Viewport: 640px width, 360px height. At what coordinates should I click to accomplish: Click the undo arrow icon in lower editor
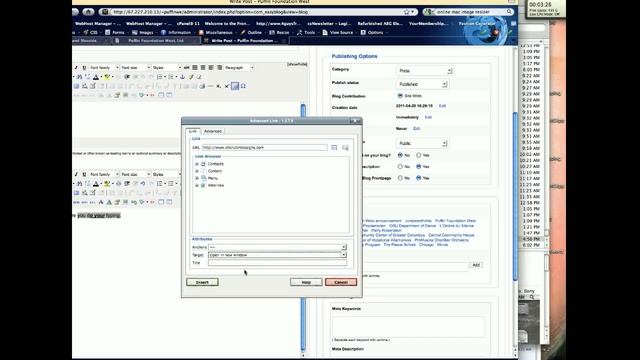click(143, 184)
